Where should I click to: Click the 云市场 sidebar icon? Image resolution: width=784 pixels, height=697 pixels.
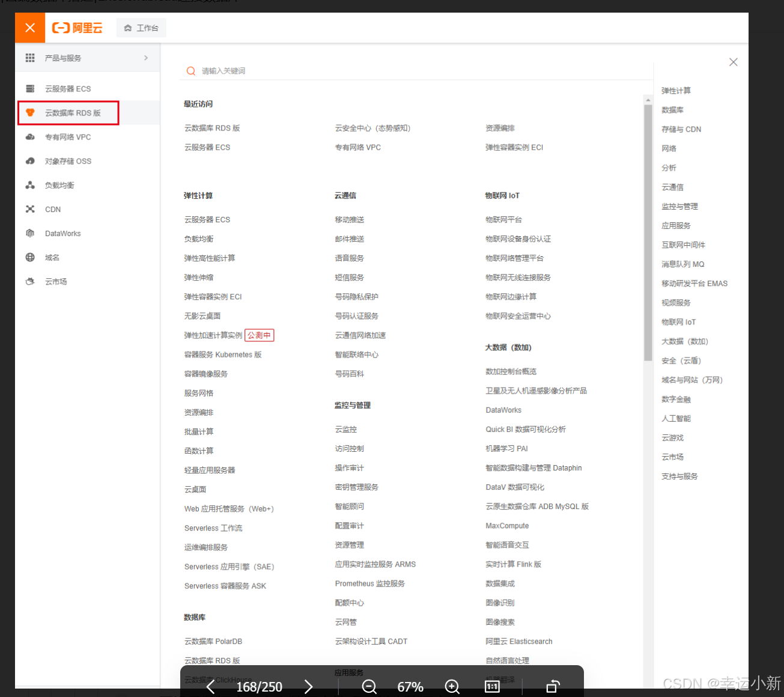tap(30, 281)
